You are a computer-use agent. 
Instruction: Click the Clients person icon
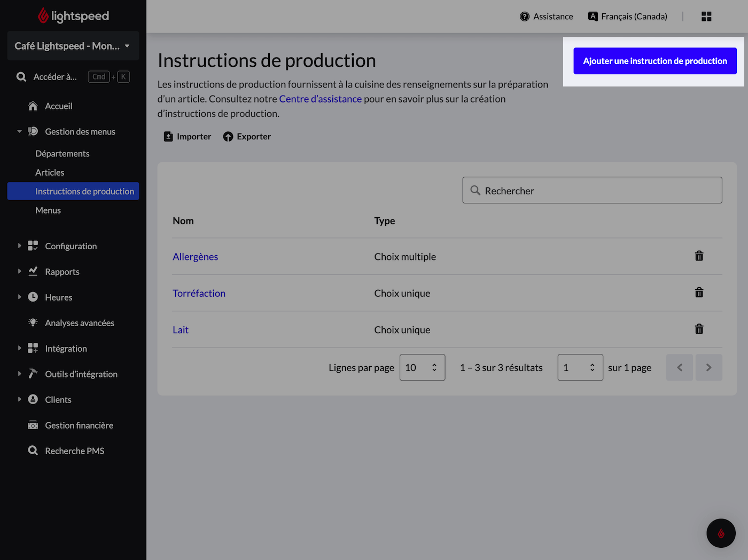pyautogui.click(x=33, y=399)
